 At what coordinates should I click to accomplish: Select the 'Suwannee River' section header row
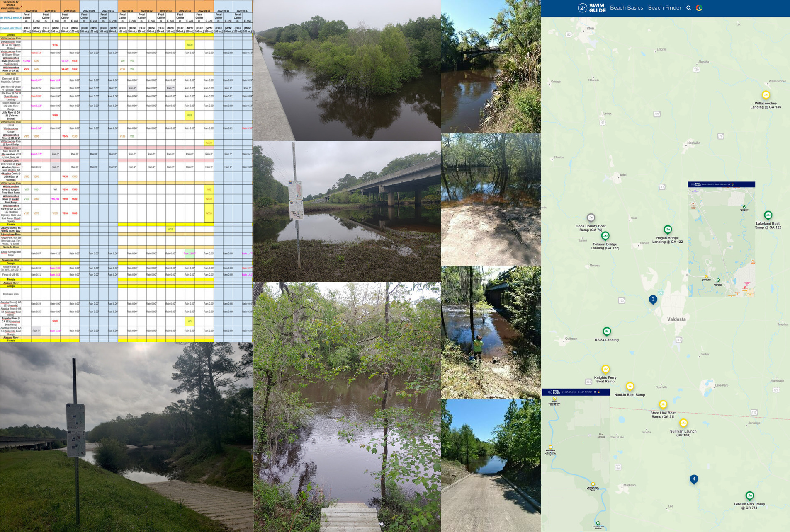pyautogui.click(x=107, y=260)
